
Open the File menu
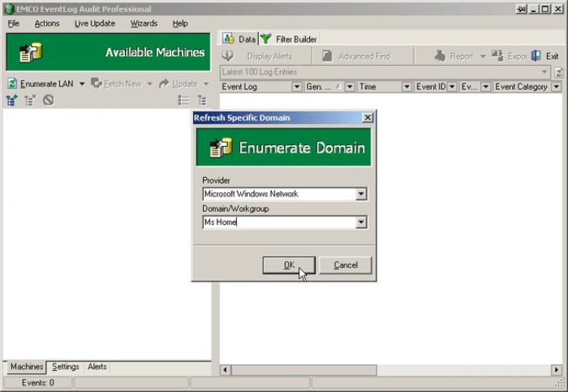click(14, 23)
